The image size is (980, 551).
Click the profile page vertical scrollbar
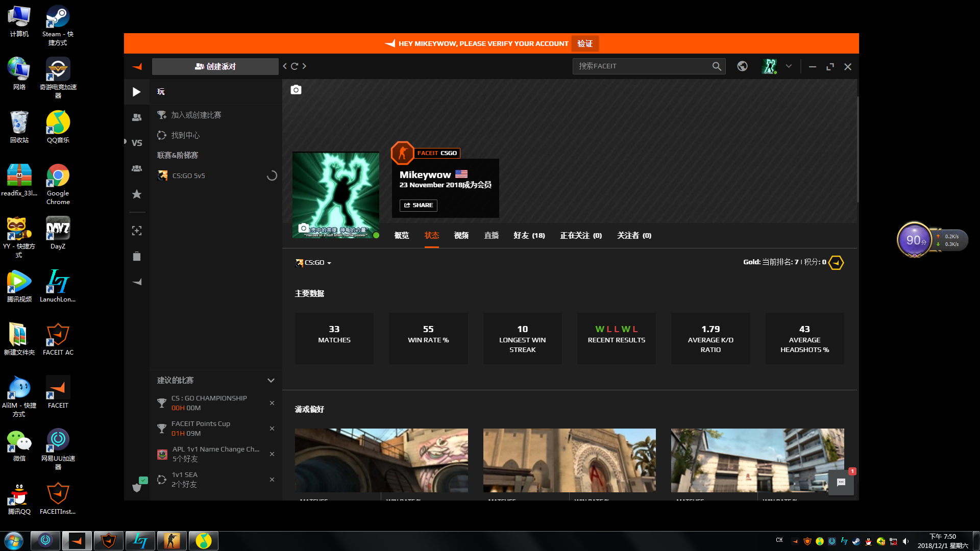tap(857, 149)
